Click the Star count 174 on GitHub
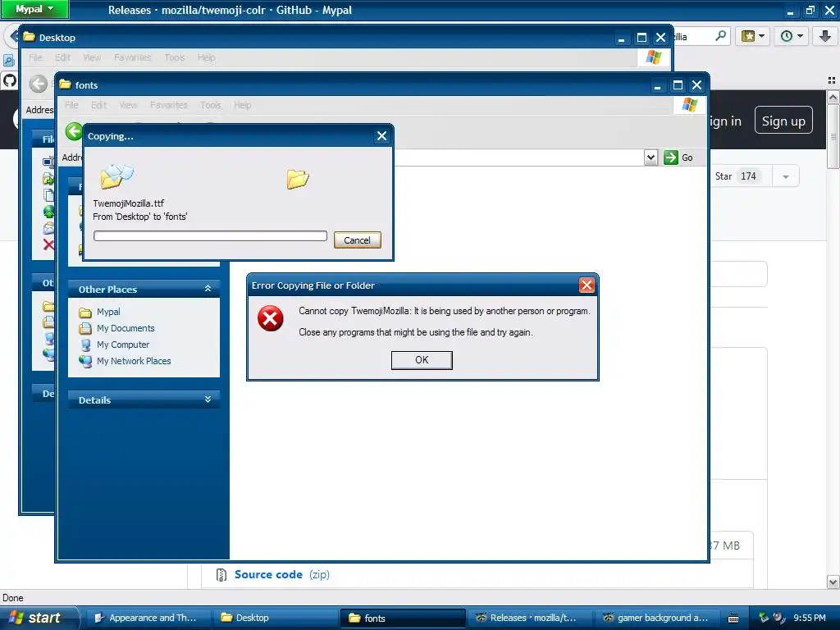Screen dimensions: 840x630 (748, 176)
